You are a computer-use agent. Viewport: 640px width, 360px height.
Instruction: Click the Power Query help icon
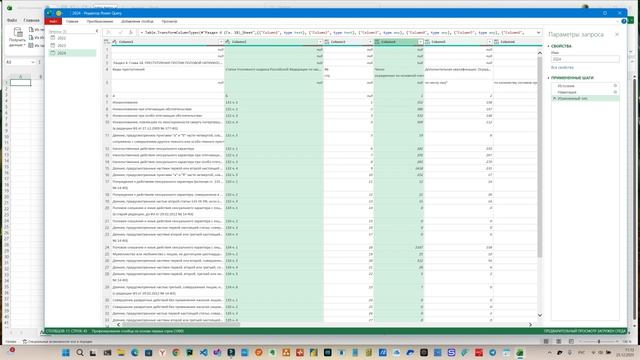click(624, 21)
